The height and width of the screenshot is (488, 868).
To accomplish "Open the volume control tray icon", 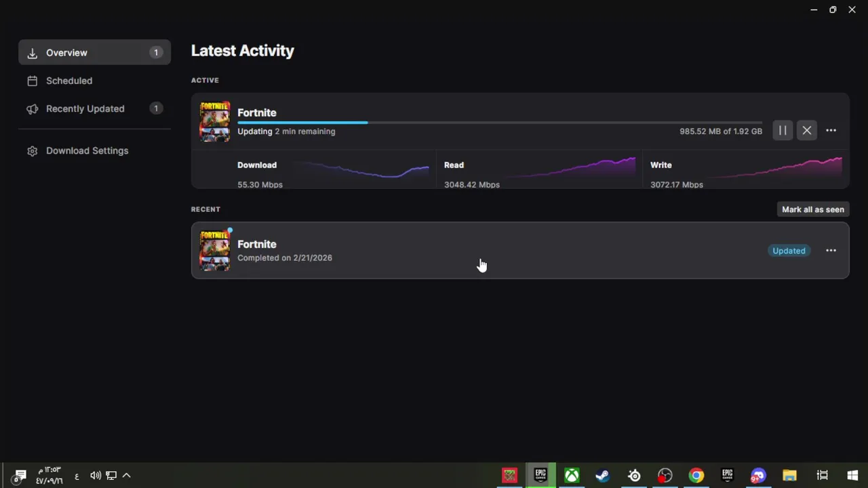I will (96, 476).
